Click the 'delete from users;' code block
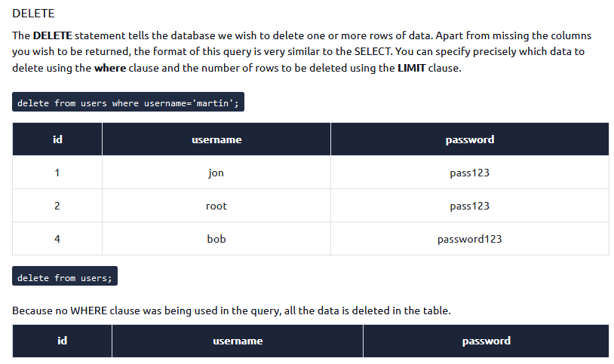614x364 pixels. click(x=65, y=277)
